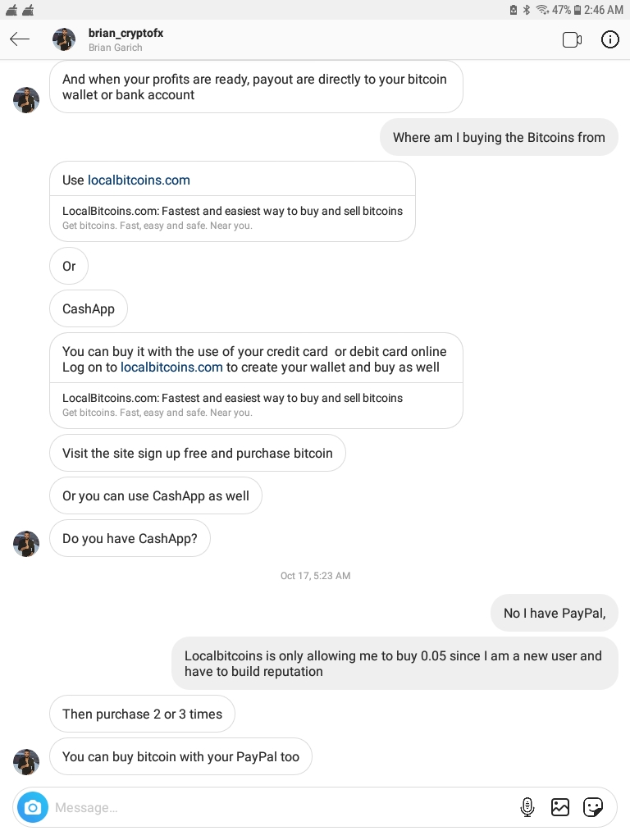
Task: Start a video call with brian_cryptofx
Action: 572,39
